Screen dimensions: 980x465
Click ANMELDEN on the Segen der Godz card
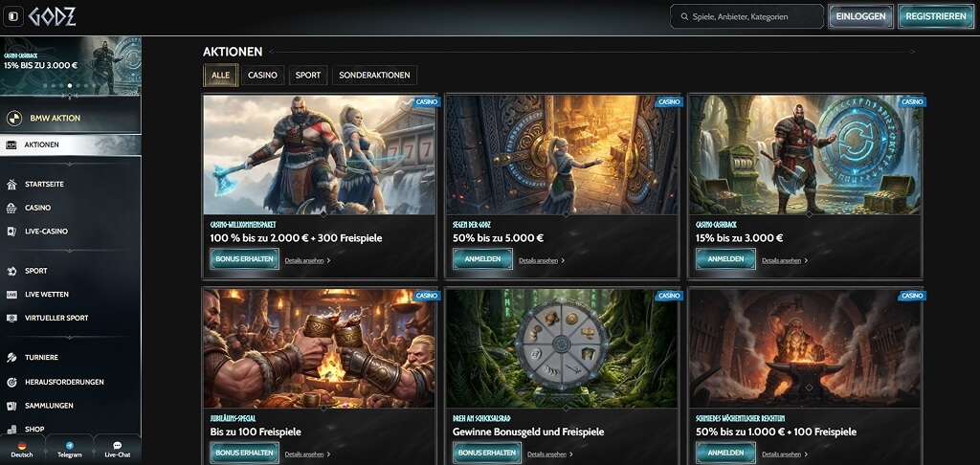click(482, 258)
